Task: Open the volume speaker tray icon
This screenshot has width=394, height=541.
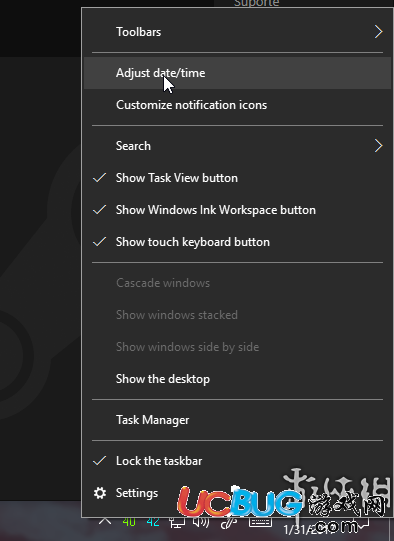Action: 201,522
